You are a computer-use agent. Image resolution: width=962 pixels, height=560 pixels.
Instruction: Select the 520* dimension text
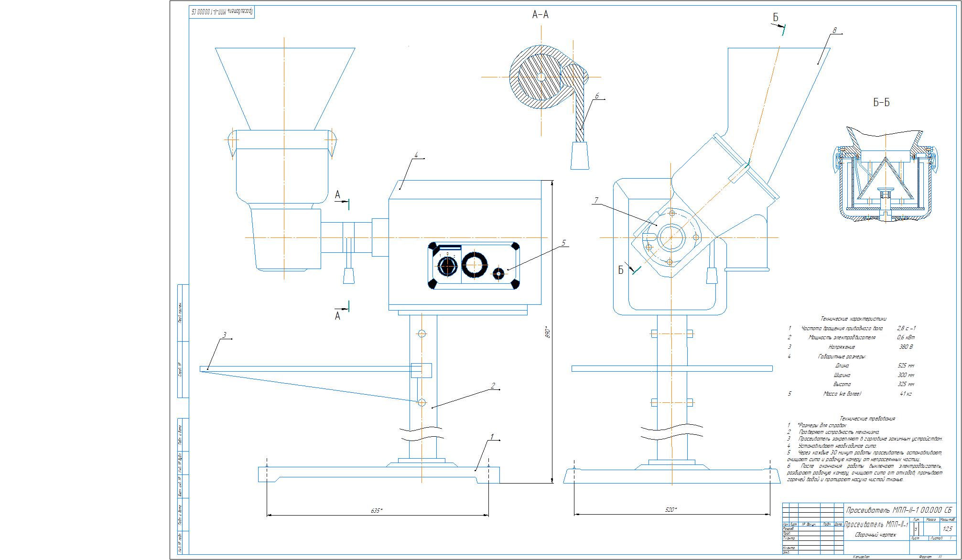(670, 510)
